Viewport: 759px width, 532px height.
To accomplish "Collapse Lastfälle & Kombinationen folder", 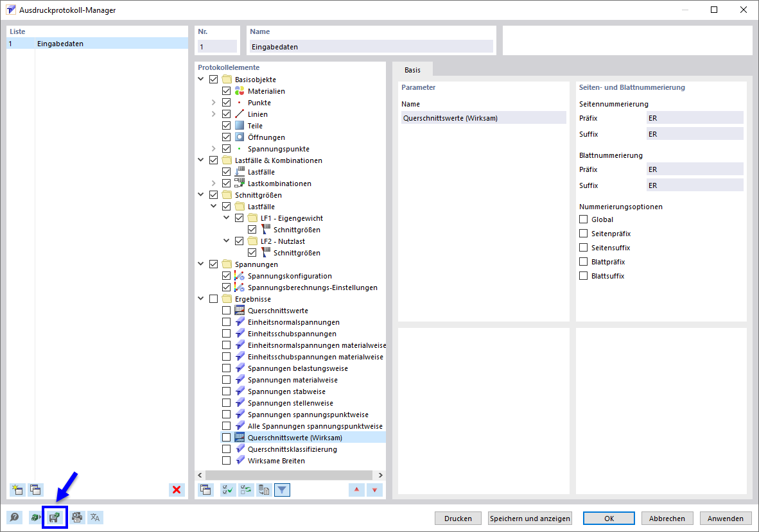I will pyautogui.click(x=201, y=160).
